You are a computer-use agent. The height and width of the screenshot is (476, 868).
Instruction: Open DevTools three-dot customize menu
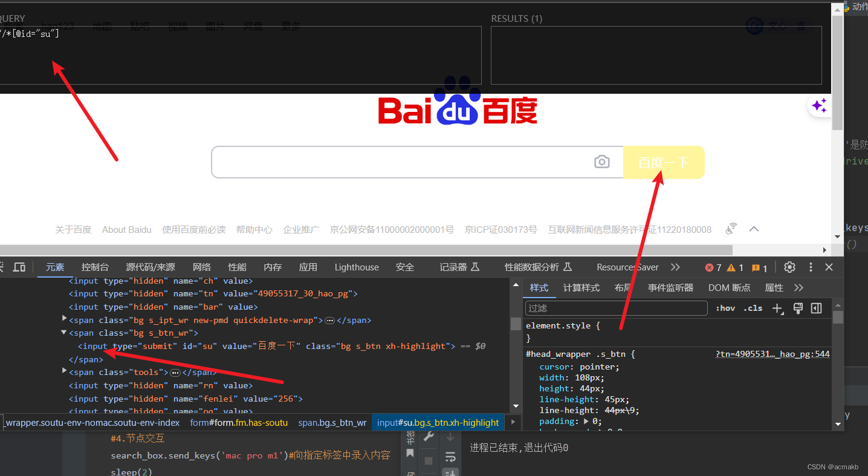811,267
